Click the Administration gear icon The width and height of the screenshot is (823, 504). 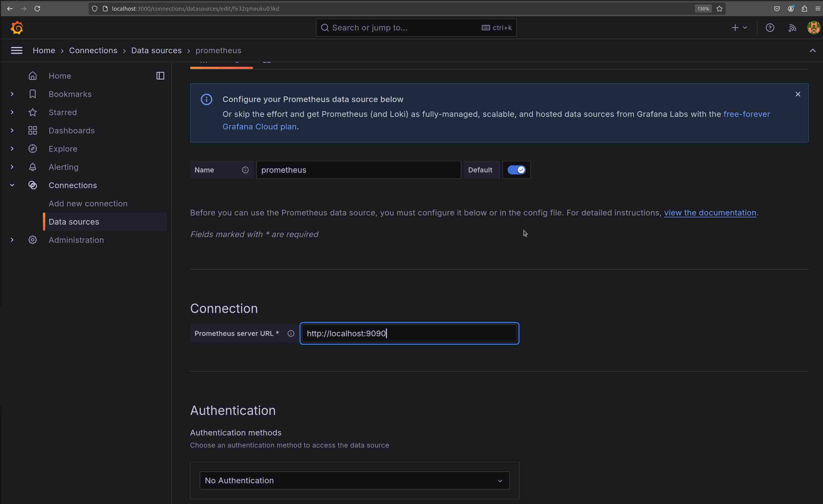point(33,240)
